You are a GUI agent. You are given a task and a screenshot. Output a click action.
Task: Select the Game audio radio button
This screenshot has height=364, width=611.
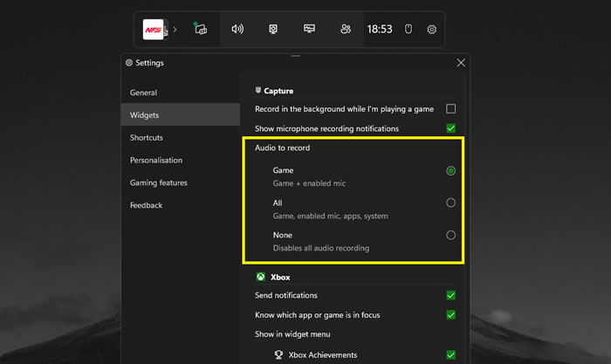451,171
